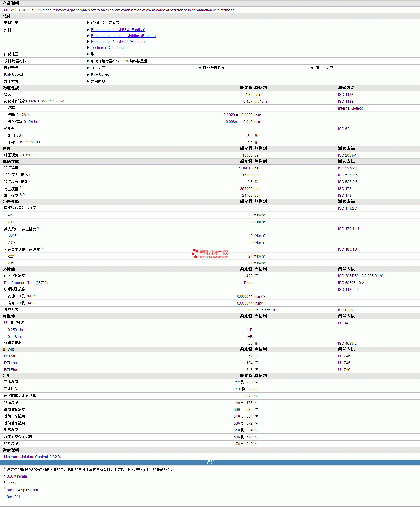Click the flow CLTE value 0.000011
The height and width of the screenshot is (507, 420).
tap(245, 297)
